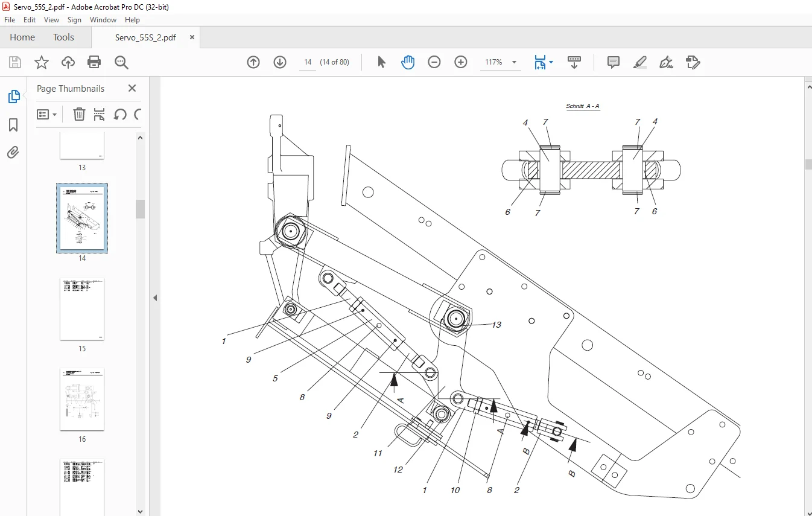Image resolution: width=812 pixels, height=516 pixels.
Task: Switch to the Home tab
Action: coord(22,37)
